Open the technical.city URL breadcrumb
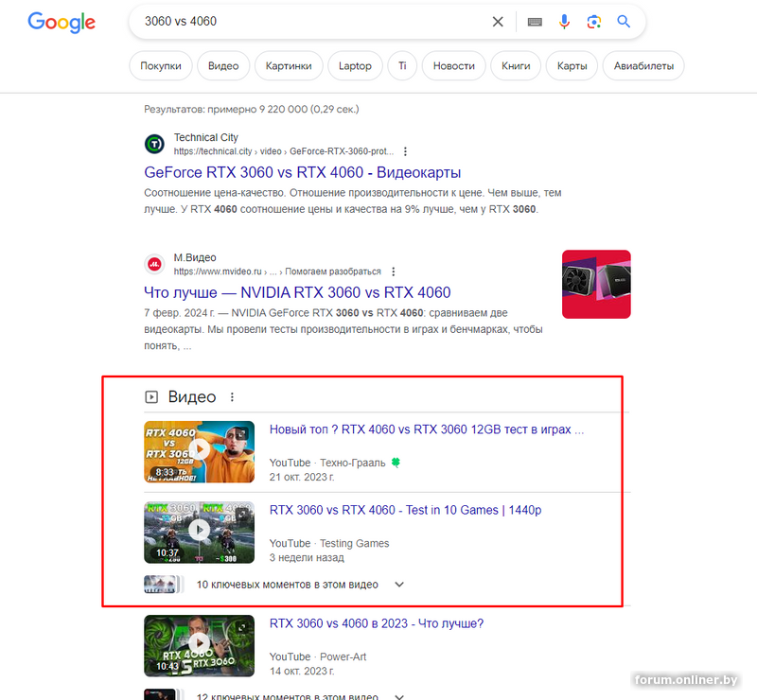The image size is (757, 700). [283, 151]
